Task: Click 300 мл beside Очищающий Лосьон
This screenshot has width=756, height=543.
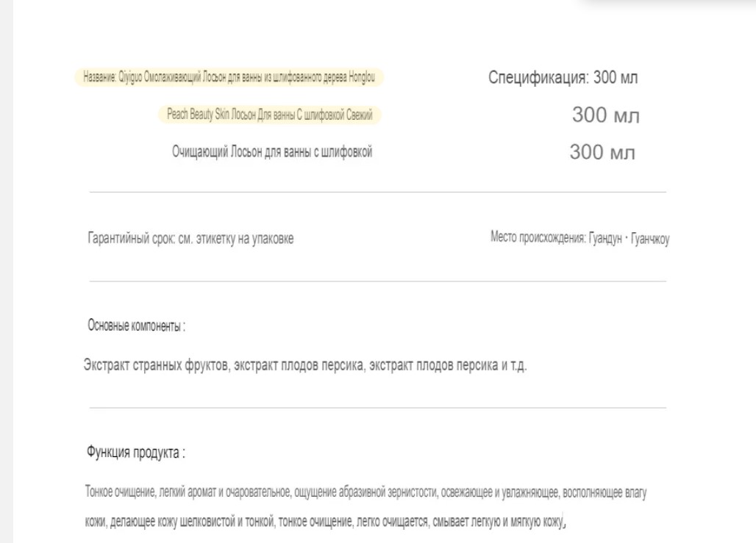Action: coord(602,152)
